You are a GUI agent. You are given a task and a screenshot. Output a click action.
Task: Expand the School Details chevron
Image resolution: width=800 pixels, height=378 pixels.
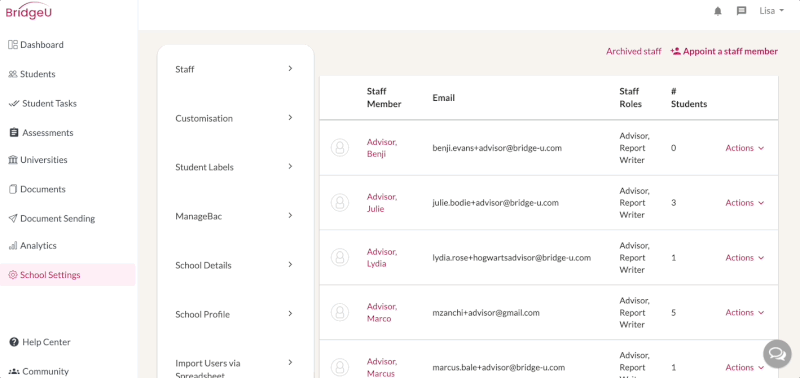[x=290, y=264]
